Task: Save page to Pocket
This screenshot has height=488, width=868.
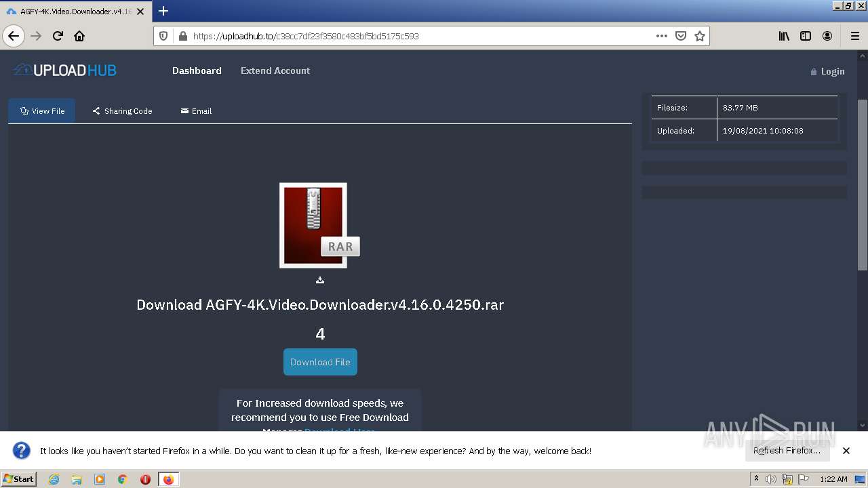Action: click(681, 36)
